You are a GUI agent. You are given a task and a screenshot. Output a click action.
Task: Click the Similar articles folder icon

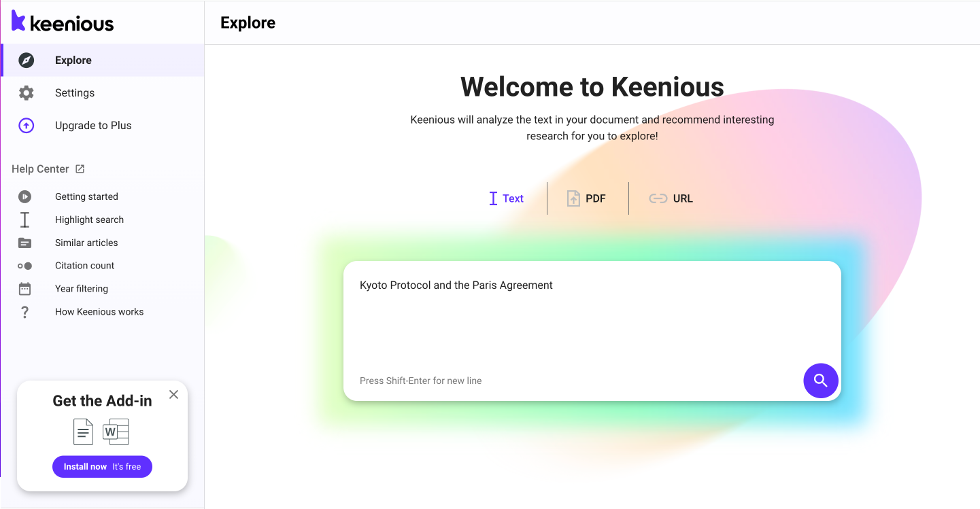[x=25, y=243]
